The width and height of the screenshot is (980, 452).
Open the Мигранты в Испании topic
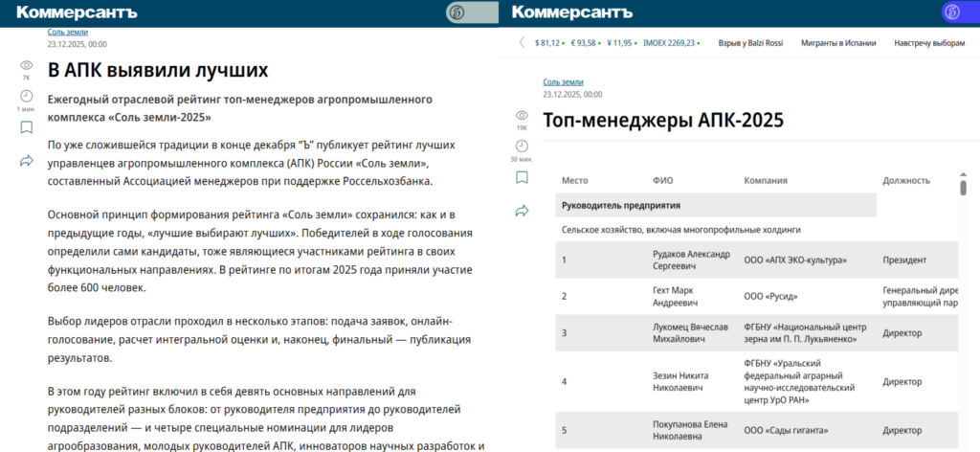(838, 43)
